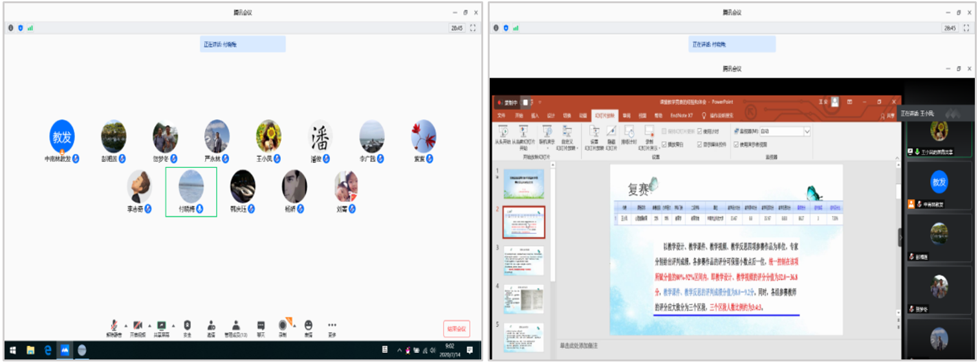Select the blue 教发 participant avatar in left window

(x=62, y=137)
